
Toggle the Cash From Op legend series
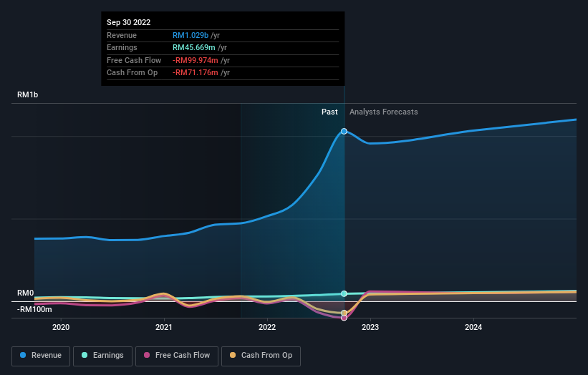click(261, 356)
